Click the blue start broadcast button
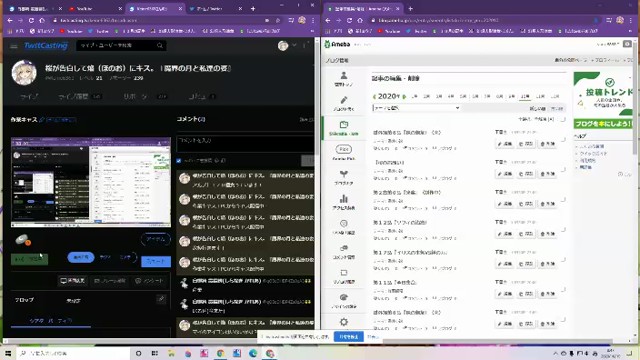Image resolution: width=640 pixels, height=360 pixels. [x=156, y=261]
